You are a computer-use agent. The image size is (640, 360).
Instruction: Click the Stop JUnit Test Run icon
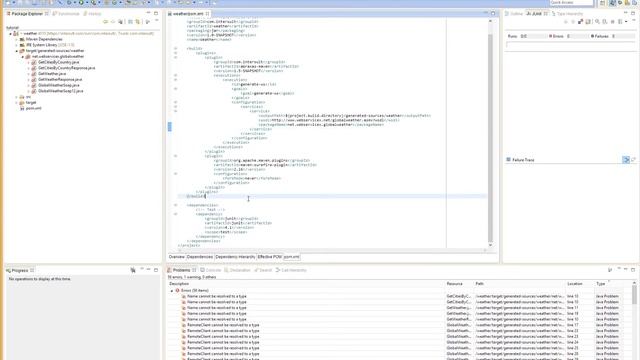pyautogui.click(x=612, y=22)
